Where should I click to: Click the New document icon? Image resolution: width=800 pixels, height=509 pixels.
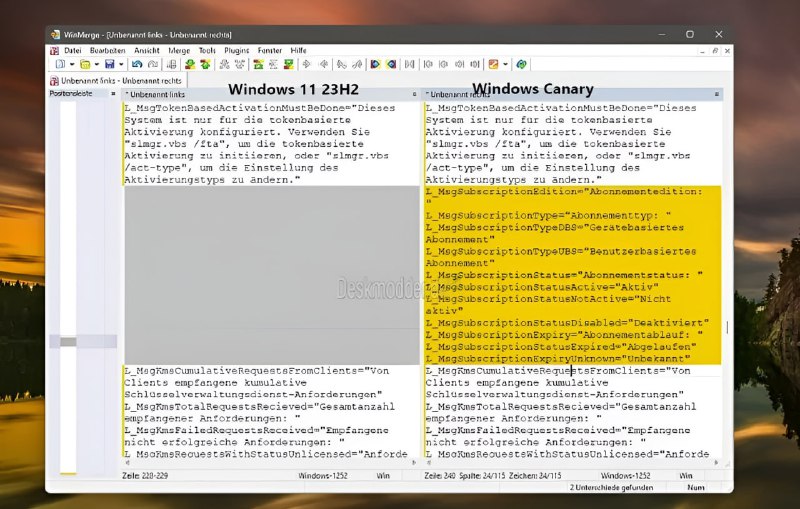tap(59, 64)
